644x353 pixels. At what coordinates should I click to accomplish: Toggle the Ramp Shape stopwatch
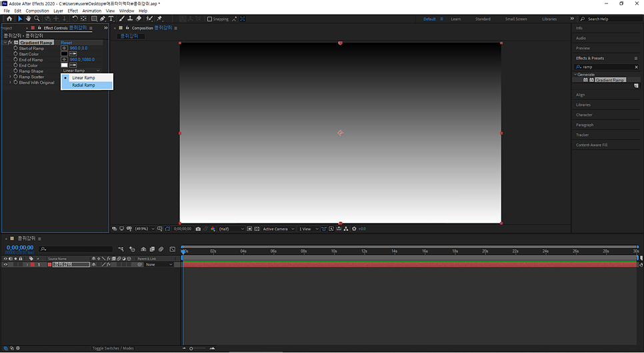[x=15, y=71]
